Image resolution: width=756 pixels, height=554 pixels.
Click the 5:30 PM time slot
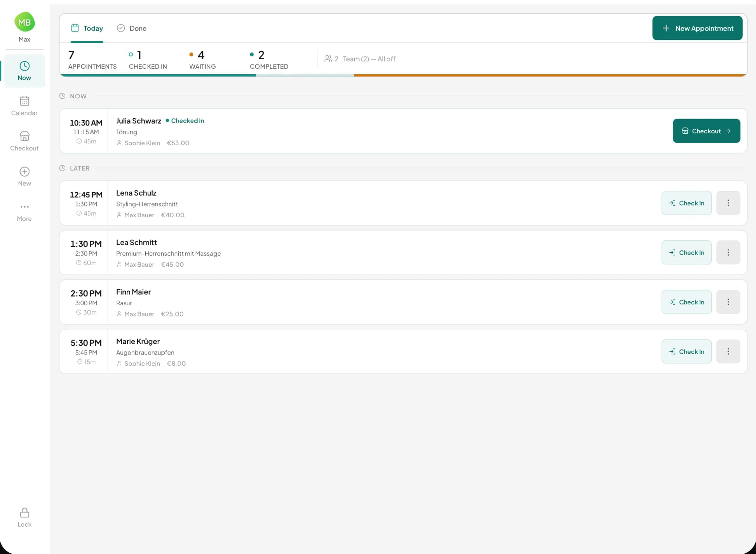point(86,343)
